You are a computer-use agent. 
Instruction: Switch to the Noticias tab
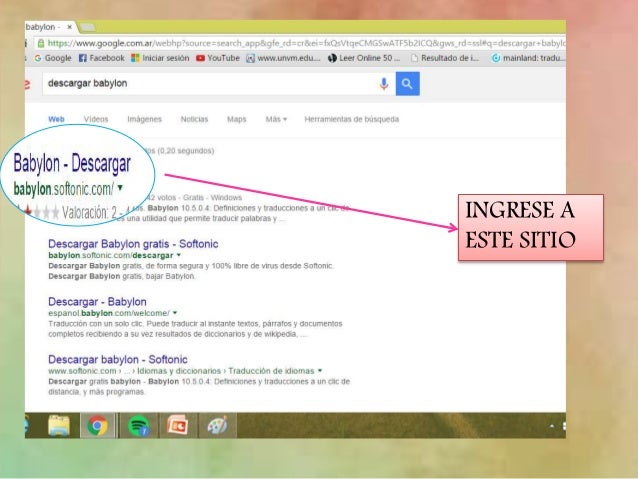(194, 119)
